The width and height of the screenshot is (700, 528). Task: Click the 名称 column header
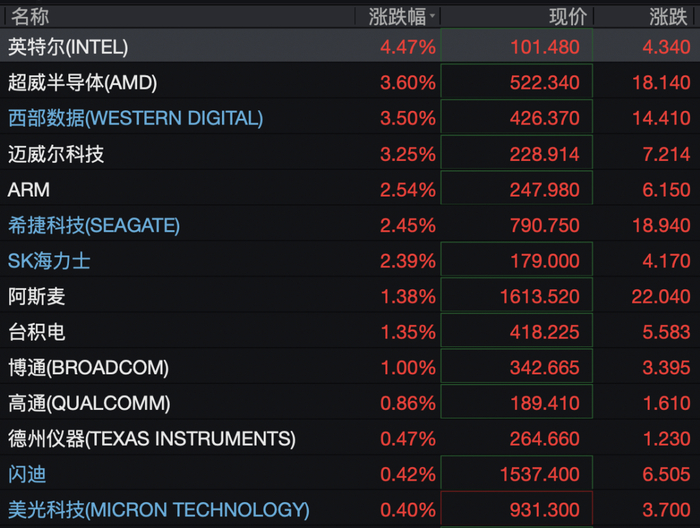click(30, 17)
